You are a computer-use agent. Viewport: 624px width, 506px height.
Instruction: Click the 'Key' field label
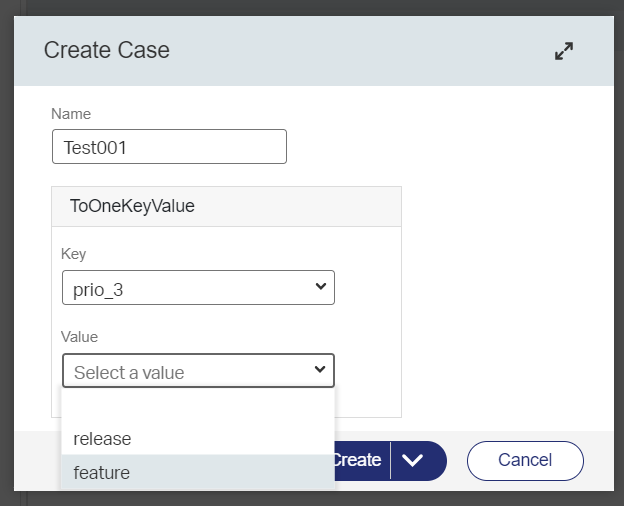point(74,254)
